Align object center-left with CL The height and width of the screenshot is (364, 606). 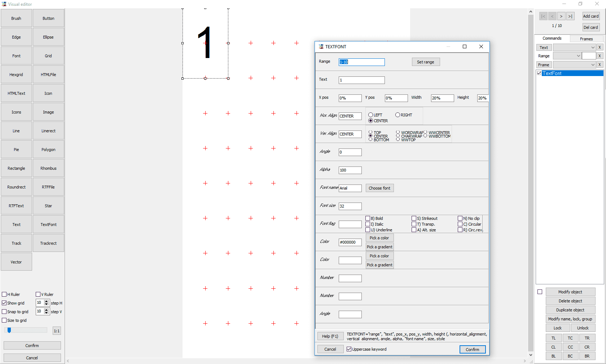553,347
